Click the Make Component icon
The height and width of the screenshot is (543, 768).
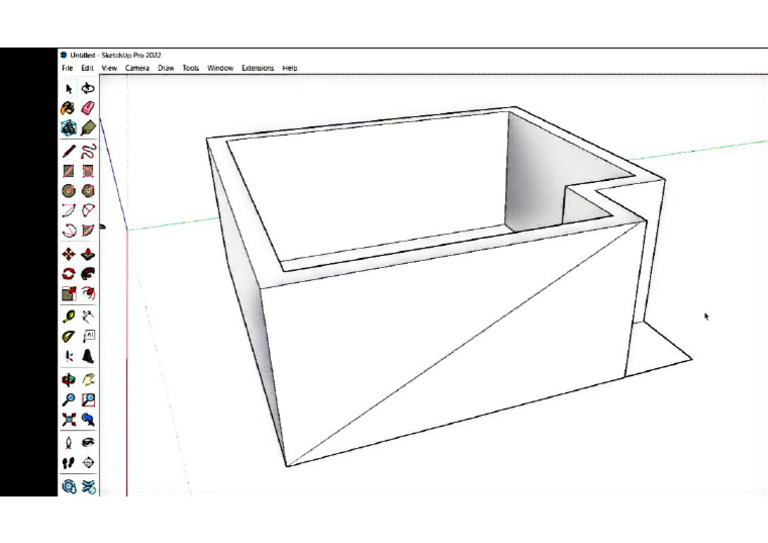(69, 128)
